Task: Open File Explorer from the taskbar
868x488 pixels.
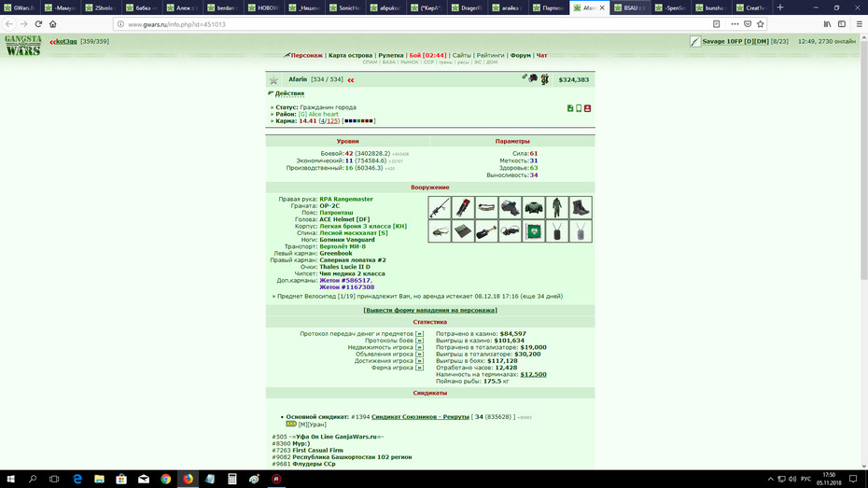Action: click(x=99, y=480)
